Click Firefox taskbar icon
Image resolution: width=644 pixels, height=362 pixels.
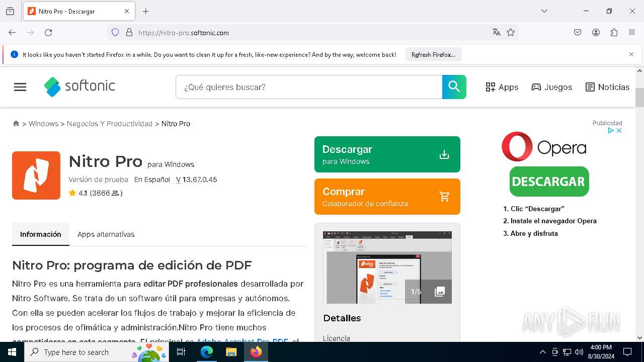256,352
